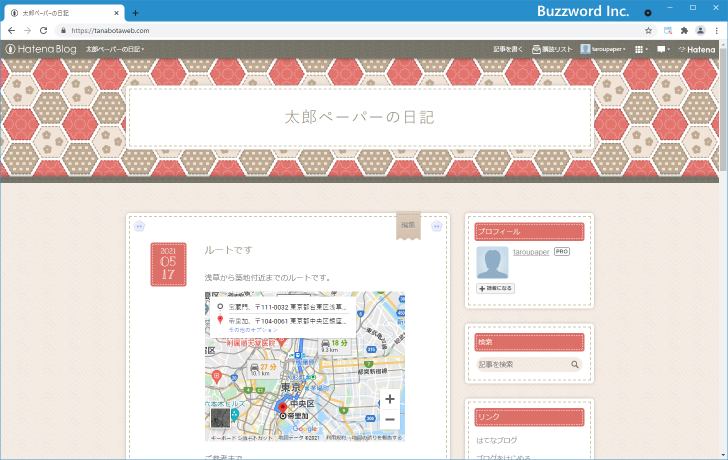Click その他のオプション in map

pos(253,330)
